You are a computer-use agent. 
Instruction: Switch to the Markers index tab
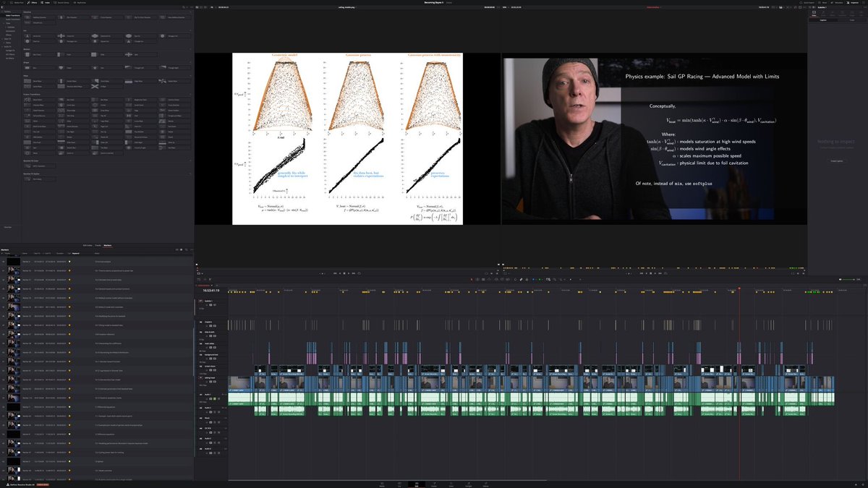[x=107, y=245]
